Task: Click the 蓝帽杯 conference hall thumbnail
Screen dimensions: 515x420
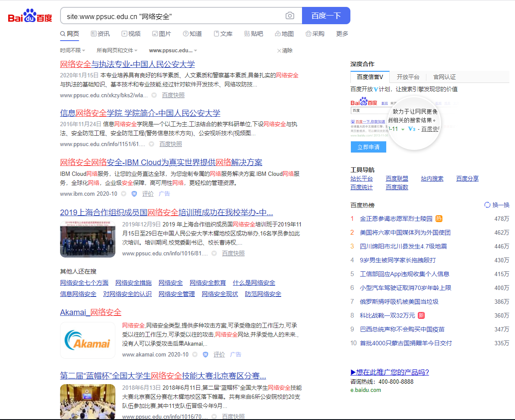Action: click(x=88, y=401)
